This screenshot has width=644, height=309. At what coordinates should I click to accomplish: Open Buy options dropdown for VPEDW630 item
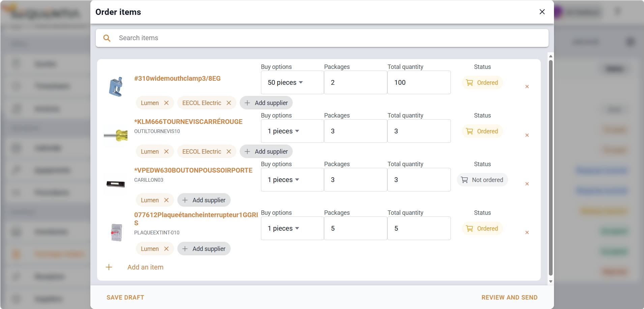pos(292,180)
